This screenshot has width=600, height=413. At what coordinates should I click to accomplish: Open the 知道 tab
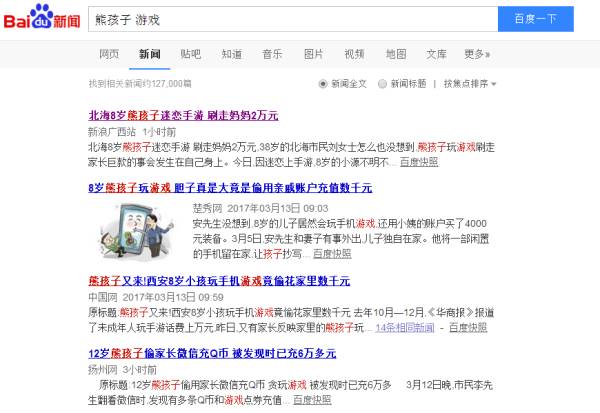tap(232, 54)
